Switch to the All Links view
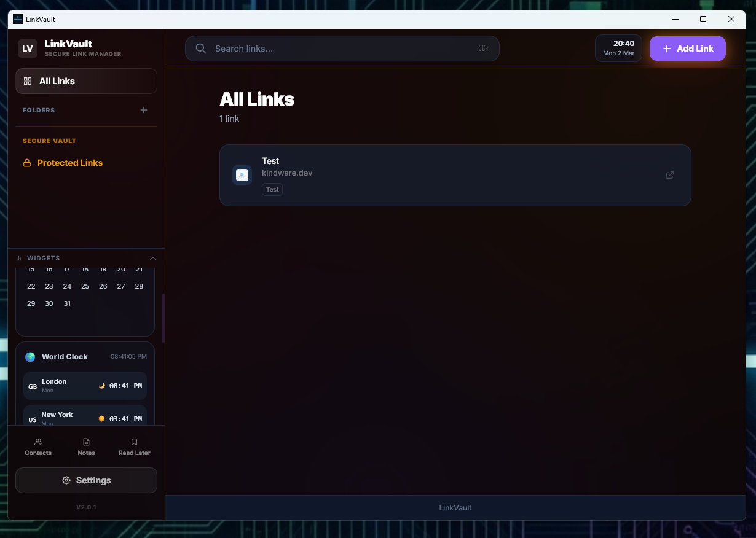The height and width of the screenshot is (538, 756). [x=86, y=80]
